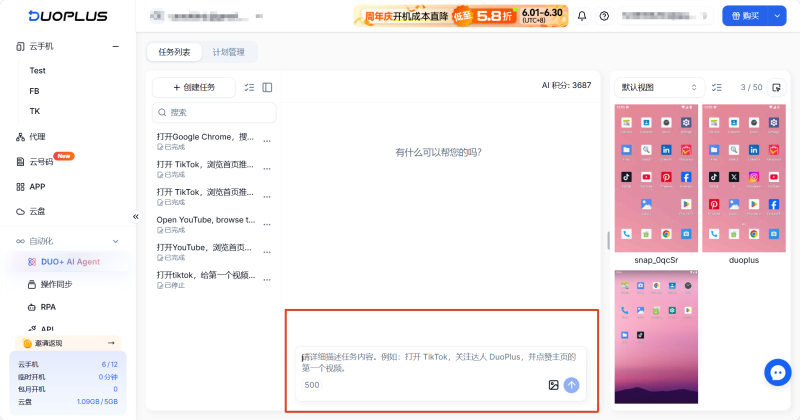Grab the phone panel resize handle

[608, 240]
